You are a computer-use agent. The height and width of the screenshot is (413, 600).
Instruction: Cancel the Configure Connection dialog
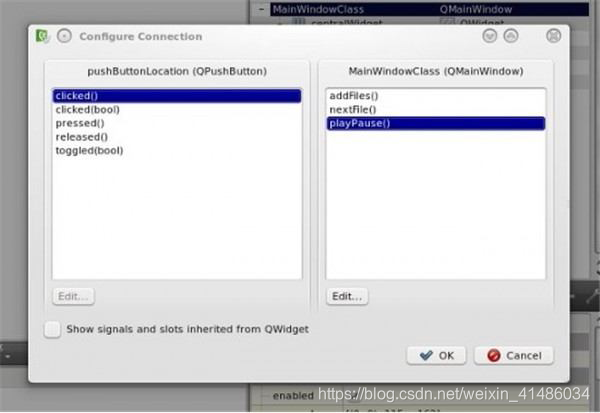click(514, 356)
